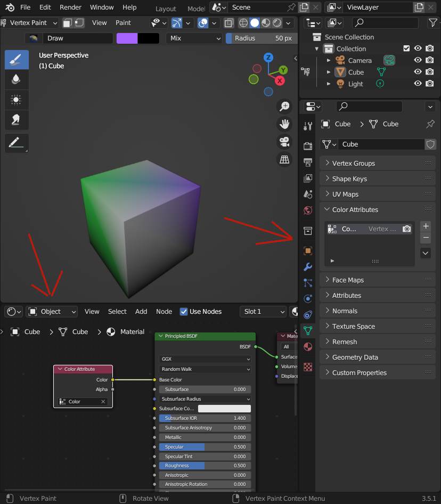Open the Object properties tab icon
The height and width of the screenshot is (504, 441).
(x=308, y=251)
